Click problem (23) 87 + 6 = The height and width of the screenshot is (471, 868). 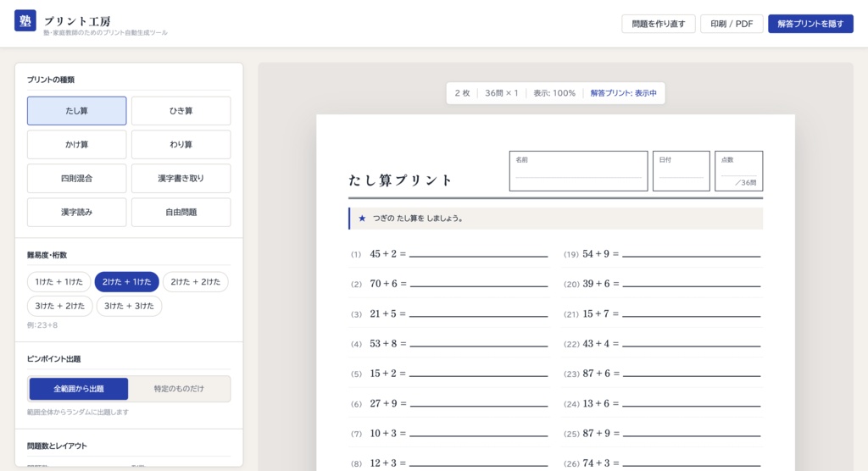662,374
